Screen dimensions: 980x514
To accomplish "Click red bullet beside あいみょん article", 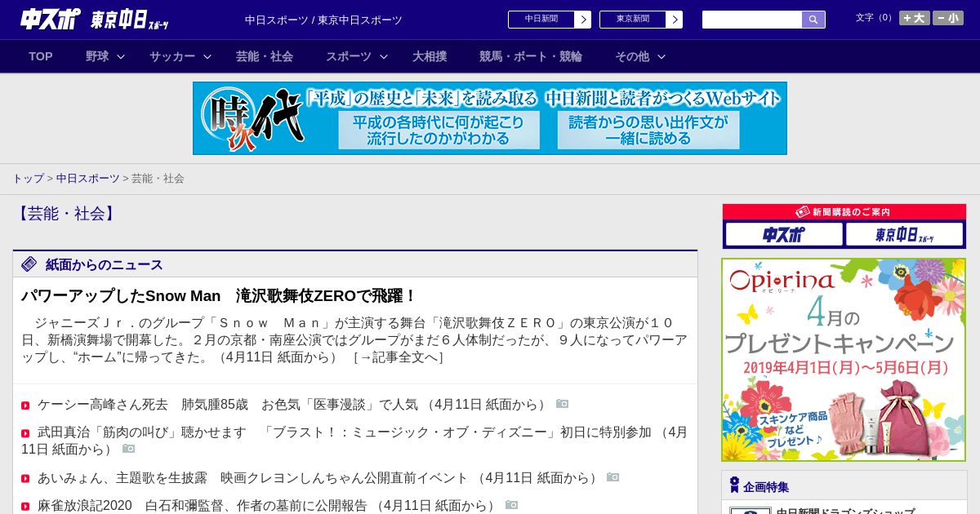I will tap(25, 479).
